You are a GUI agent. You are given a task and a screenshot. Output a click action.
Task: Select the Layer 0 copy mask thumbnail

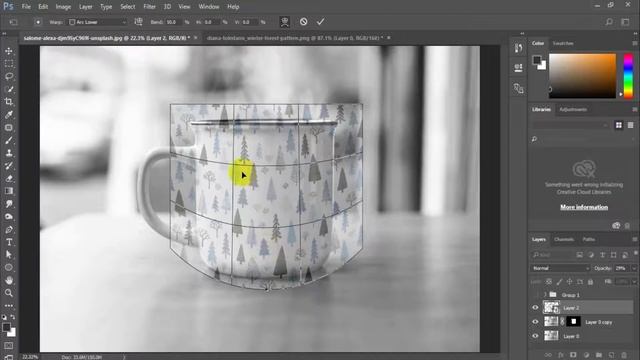[x=573, y=322]
